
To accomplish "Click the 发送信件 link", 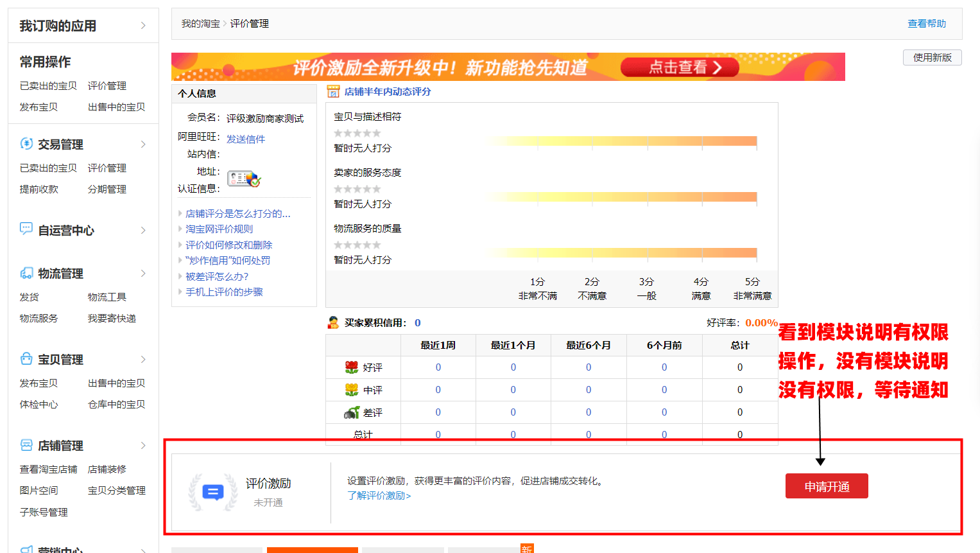I will pos(246,139).
